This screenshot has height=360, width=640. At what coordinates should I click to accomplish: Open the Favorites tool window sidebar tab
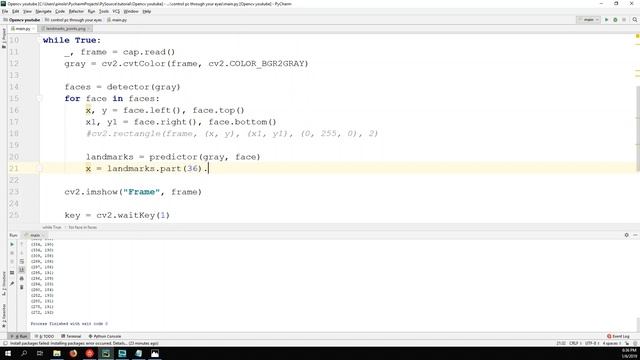[4, 315]
